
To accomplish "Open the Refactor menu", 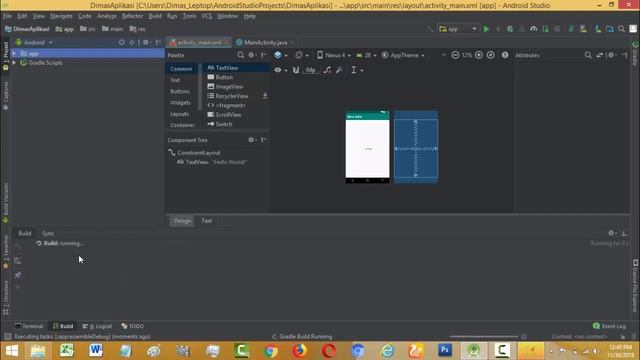I will pos(132,16).
